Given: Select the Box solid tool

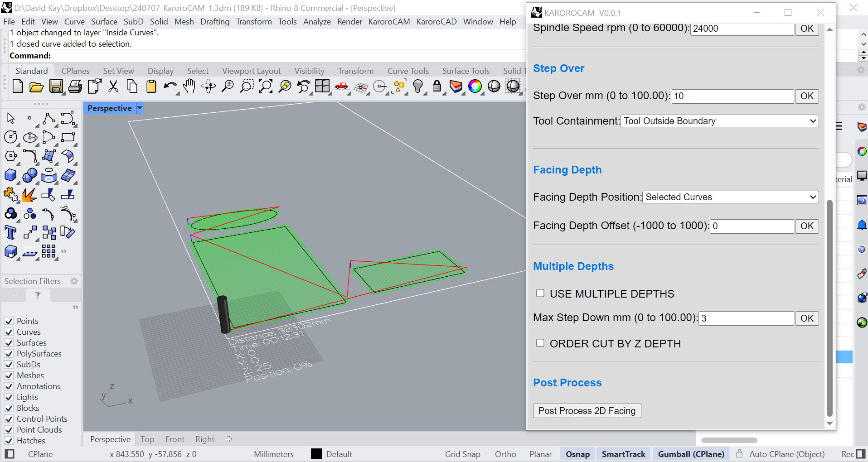Looking at the screenshot, I should tap(11, 175).
